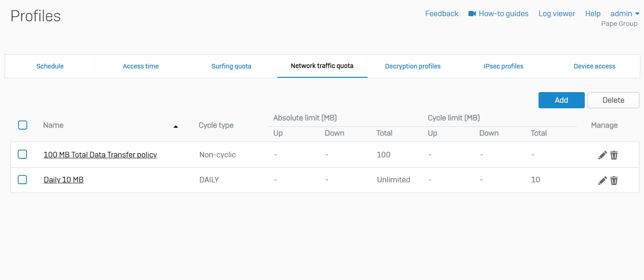Click the Add button
Image resolution: width=644 pixels, height=280 pixels.
[561, 100]
